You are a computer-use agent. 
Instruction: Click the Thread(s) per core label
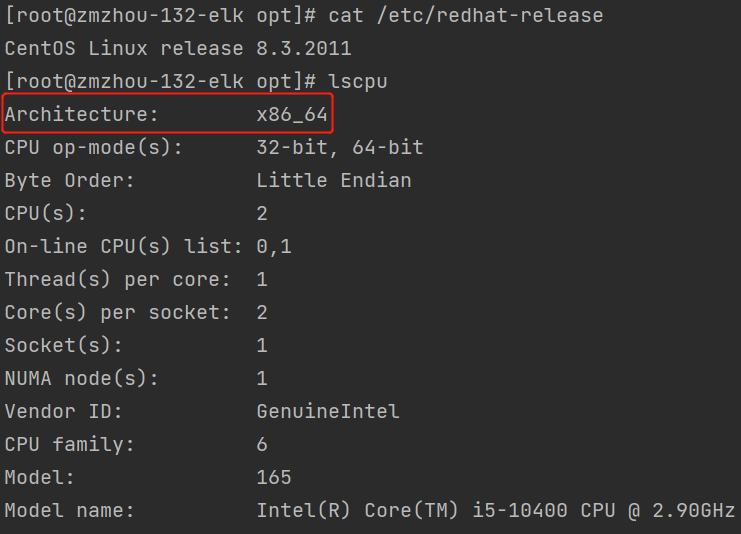[x=117, y=279]
